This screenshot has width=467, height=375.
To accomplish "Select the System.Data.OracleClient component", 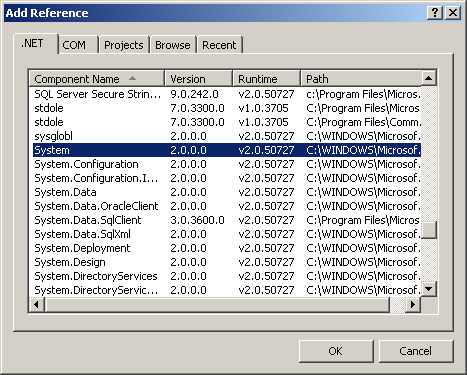I will (227, 206).
